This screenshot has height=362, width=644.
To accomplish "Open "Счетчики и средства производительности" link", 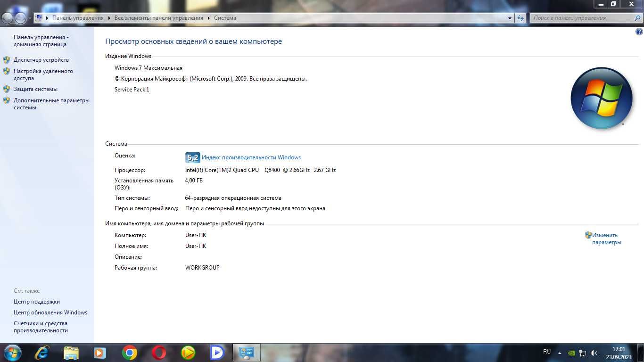I will click(x=41, y=327).
